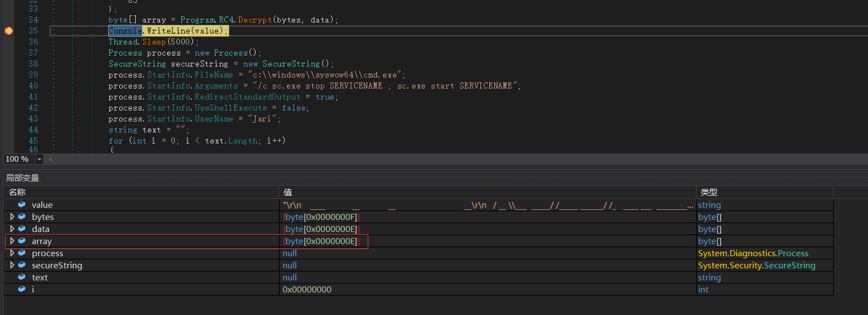Viewport: 868px width, 315px height.
Task: Expand the array variable node
Action: (12, 241)
